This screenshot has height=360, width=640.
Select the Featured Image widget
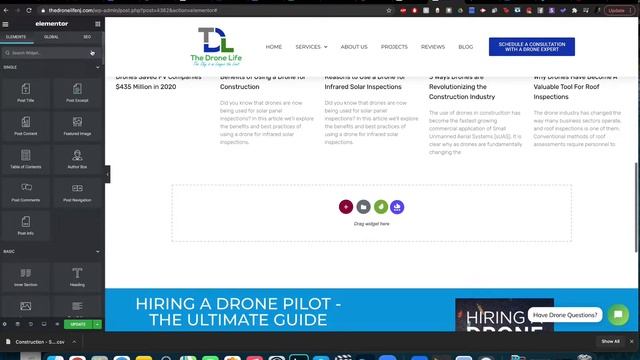(77, 126)
